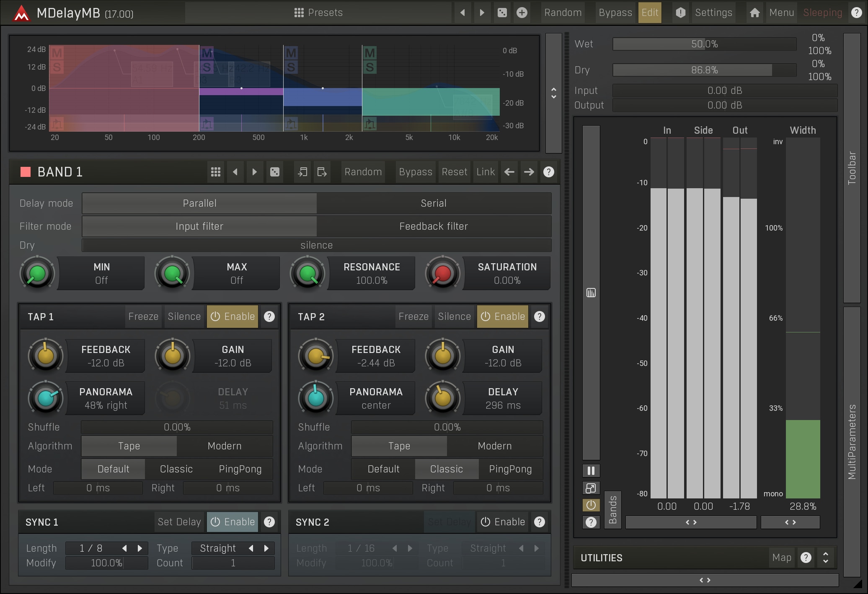This screenshot has height=594, width=868.
Task: Go to next band with right arrow
Action: point(529,172)
